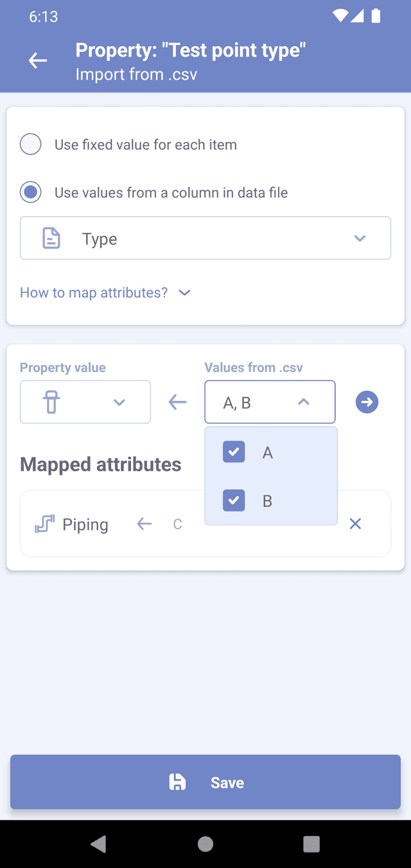The height and width of the screenshot is (868, 411).
Task: Click the test point icon in Property value
Action: 51,402
